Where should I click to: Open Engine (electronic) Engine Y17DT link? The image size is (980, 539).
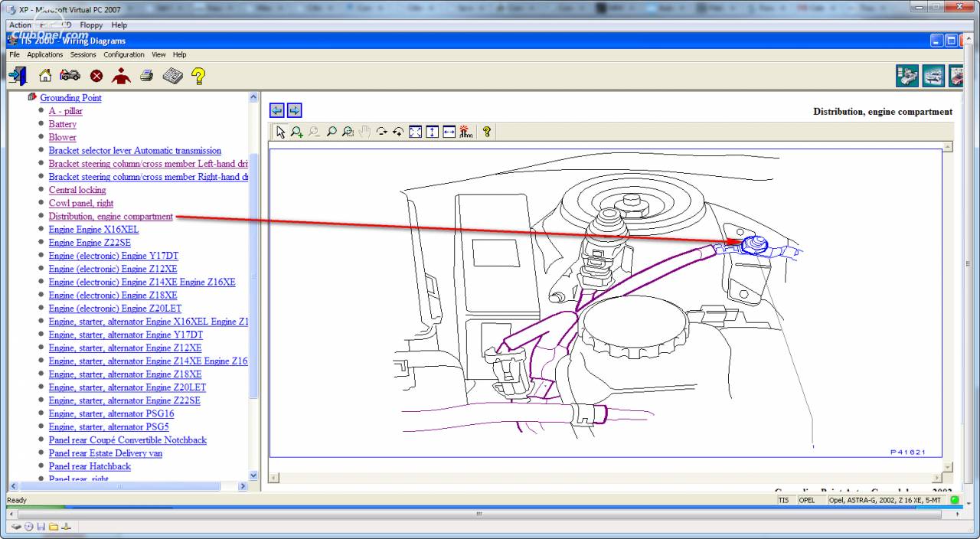[113, 256]
